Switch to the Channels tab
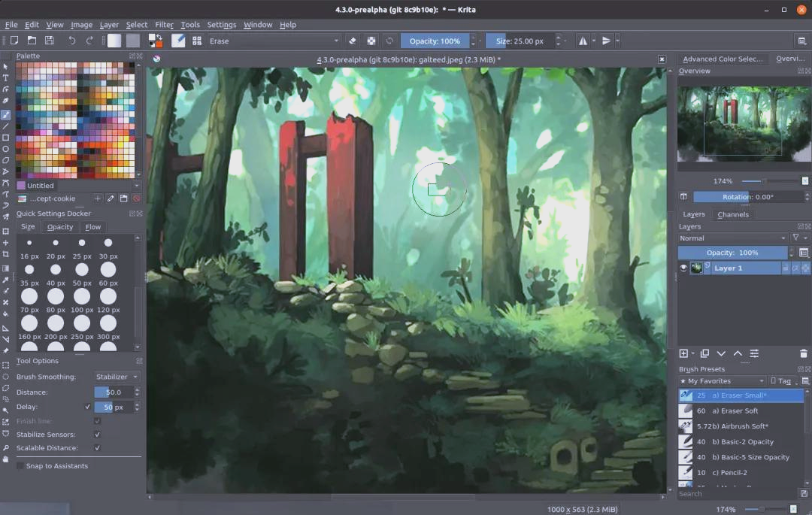812x515 pixels. pyautogui.click(x=732, y=214)
